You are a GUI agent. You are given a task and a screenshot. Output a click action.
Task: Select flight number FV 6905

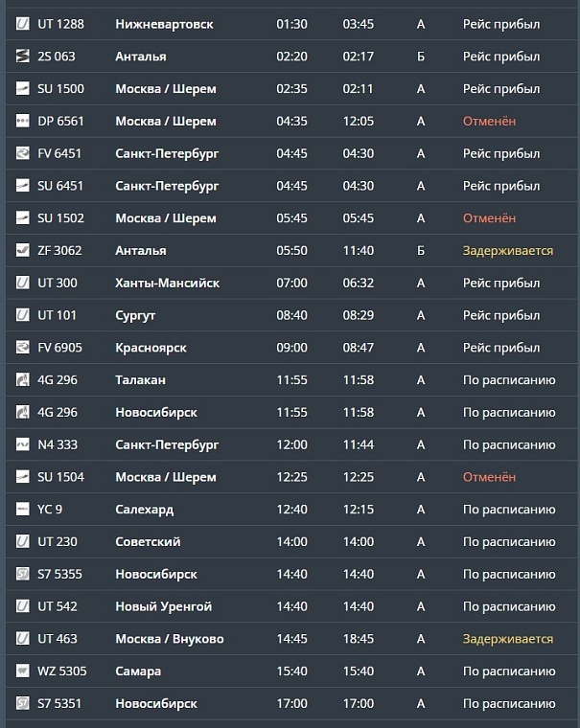point(59,348)
